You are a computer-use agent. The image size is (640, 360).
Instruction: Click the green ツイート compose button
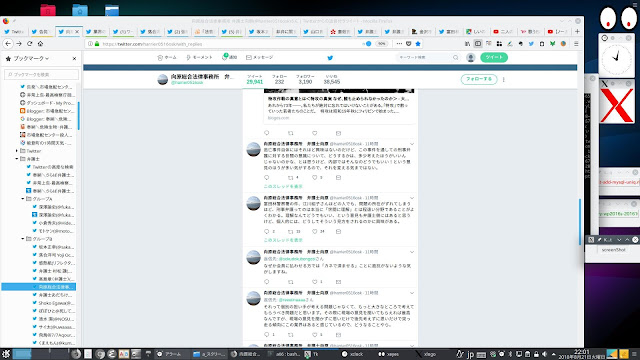click(494, 58)
